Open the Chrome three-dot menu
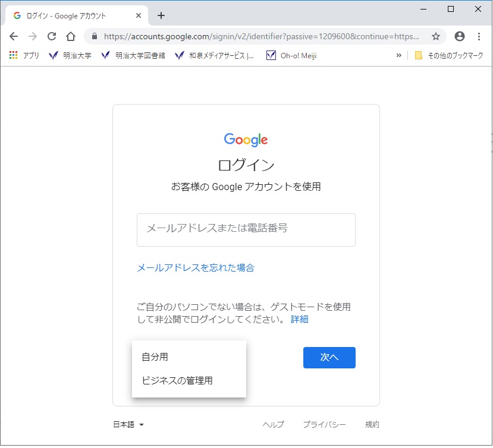 (479, 36)
